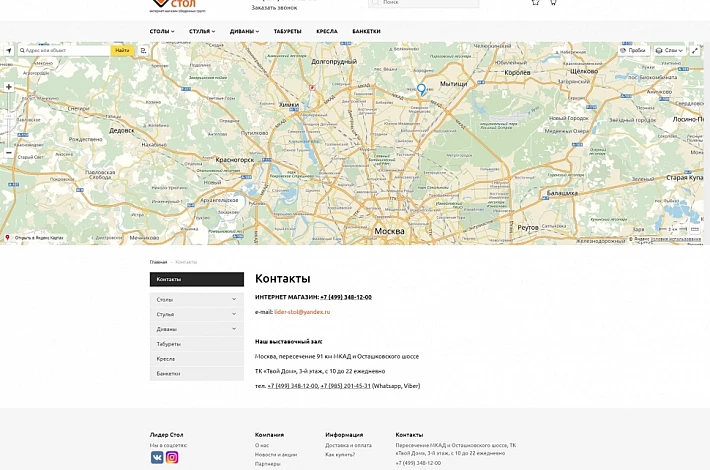Viewport: 710px width, 470px height.
Task: Select Табуреты in the sidebar menu
Action: click(x=197, y=344)
